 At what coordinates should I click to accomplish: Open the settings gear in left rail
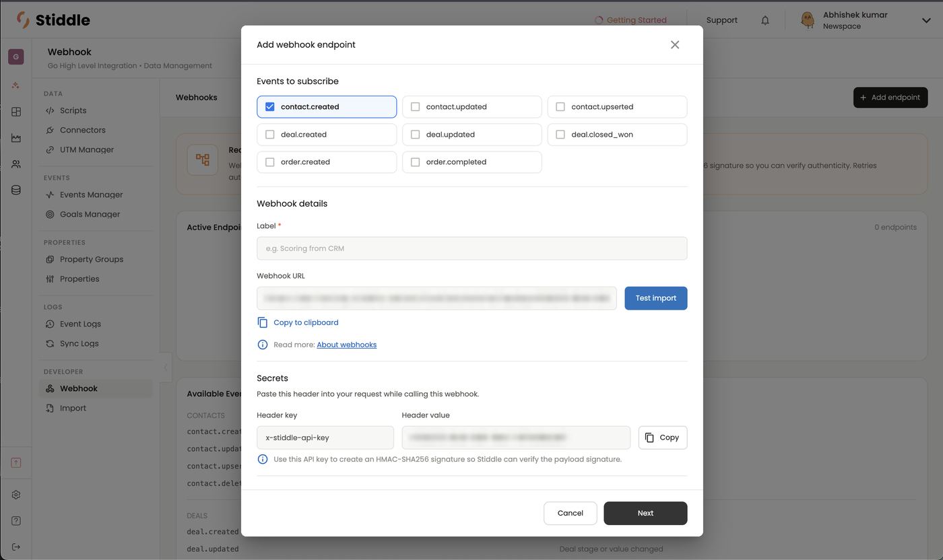(x=16, y=495)
